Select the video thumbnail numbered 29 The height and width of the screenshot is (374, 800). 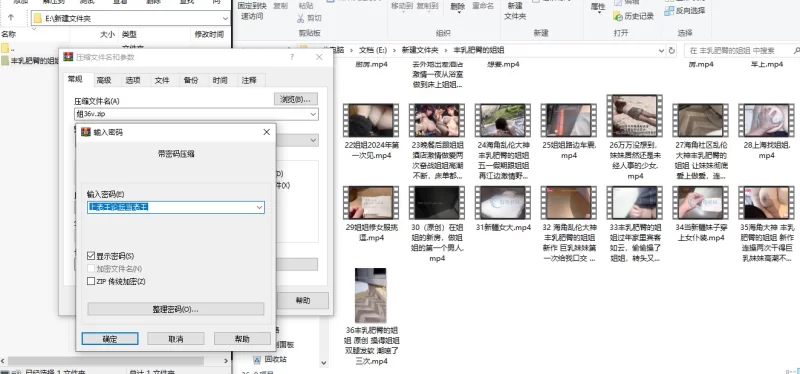pyautogui.click(x=371, y=203)
